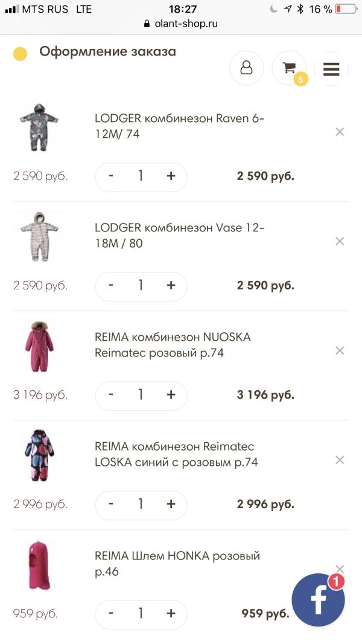362x644 pixels.
Task: Remove REIMA NUOSKA jumpsuit from cart
Action: (x=340, y=350)
